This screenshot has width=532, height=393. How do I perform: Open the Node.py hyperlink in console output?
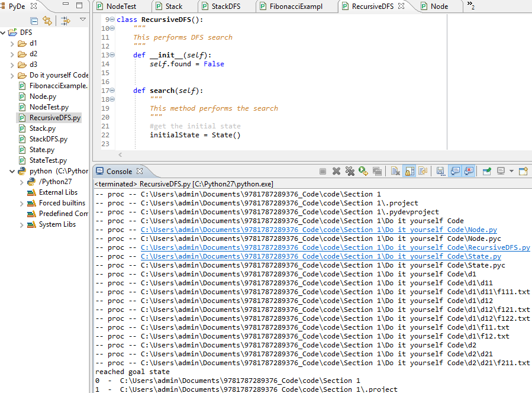(x=319, y=230)
